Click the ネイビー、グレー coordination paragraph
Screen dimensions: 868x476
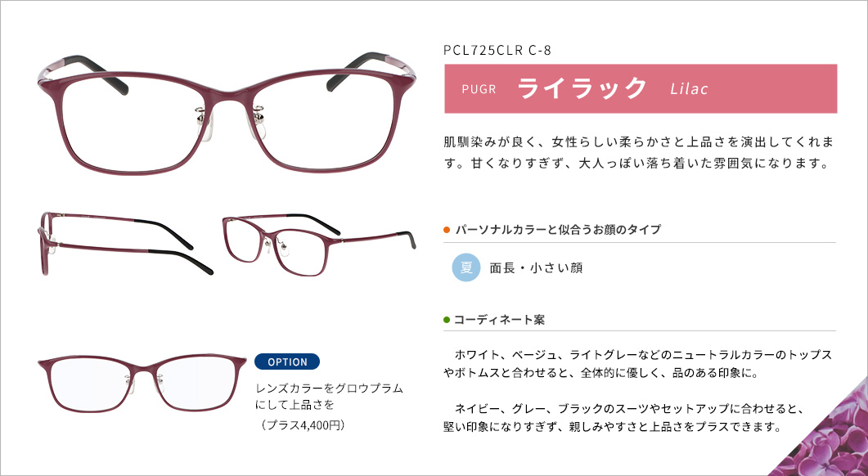point(623,419)
